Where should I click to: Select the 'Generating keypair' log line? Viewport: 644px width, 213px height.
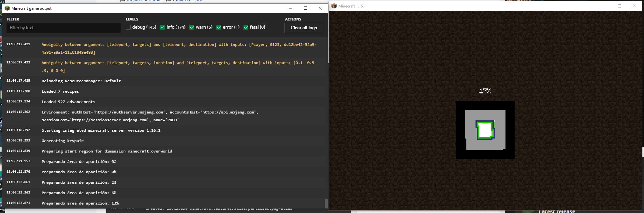[63, 141]
